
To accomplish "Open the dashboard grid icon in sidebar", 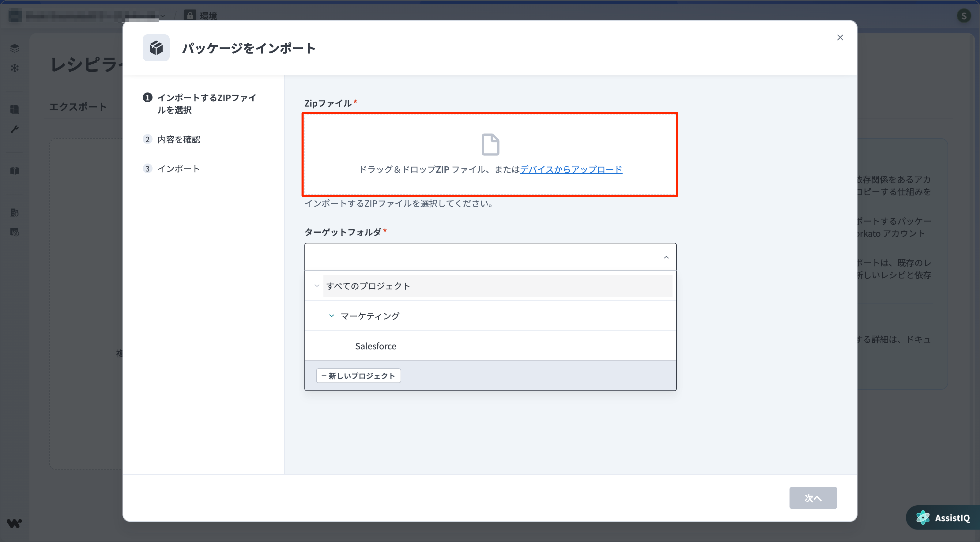I will point(14,110).
